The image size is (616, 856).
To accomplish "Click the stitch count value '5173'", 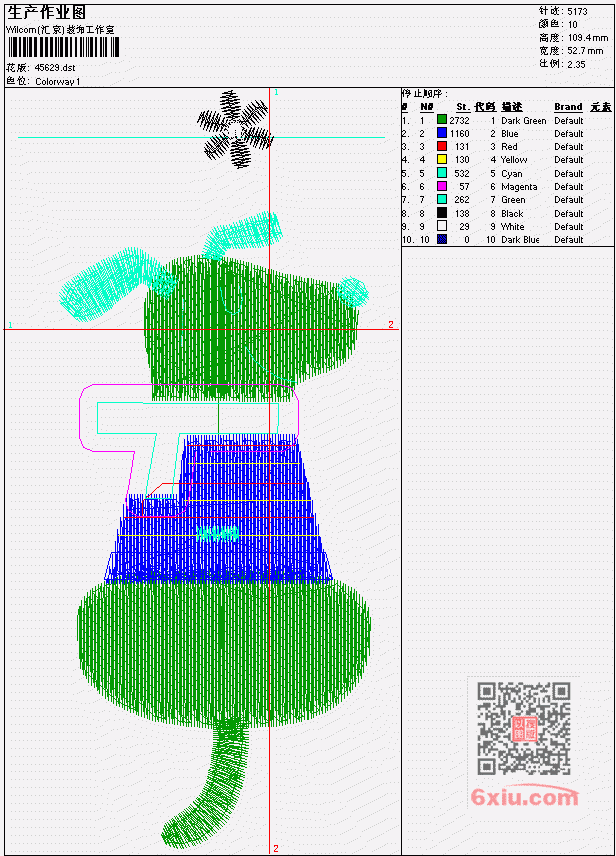I will [577, 12].
